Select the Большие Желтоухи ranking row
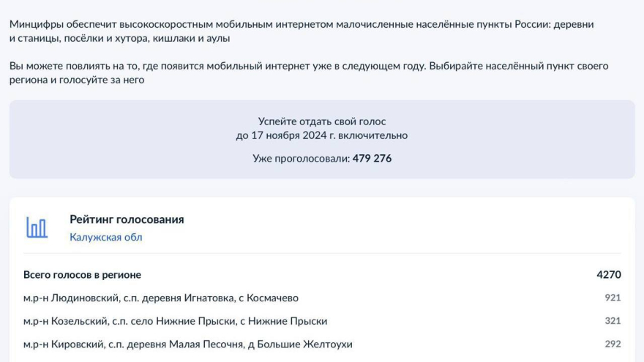This screenshot has height=362, width=644. [322, 344]
